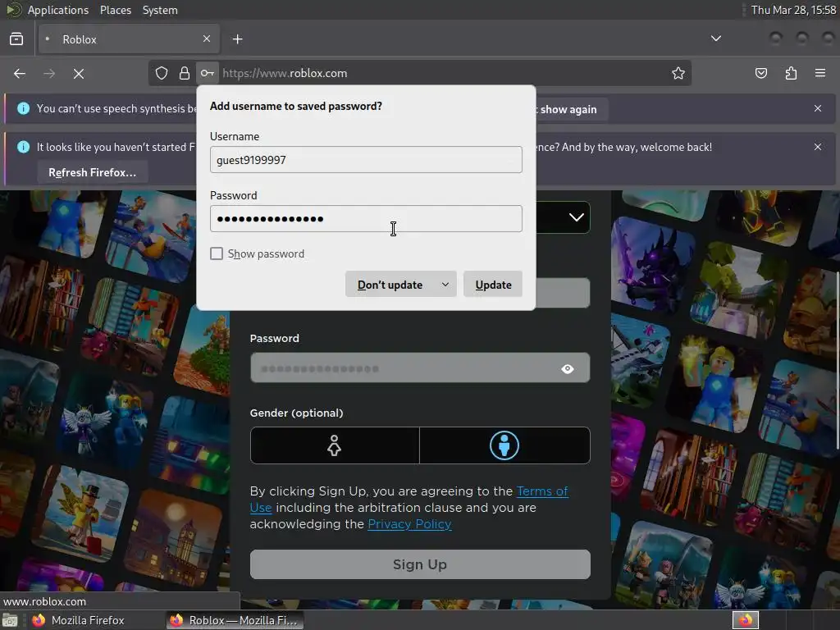Open the Pocket save icon
840x630 pixels.
(x=761, y=73)
